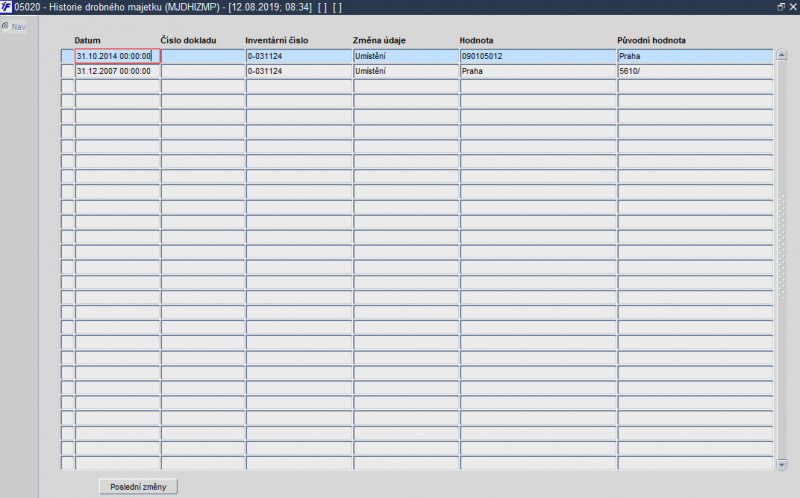Click the Inventární číslo column header
Viewport: 800px width, 498px height.
277,40
